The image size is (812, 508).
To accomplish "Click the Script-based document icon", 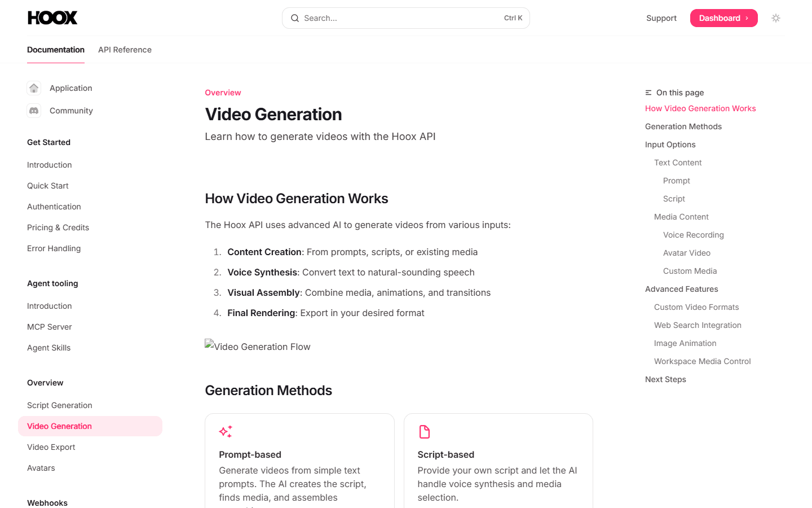I will pyautogui.click(x=425, y=432).
